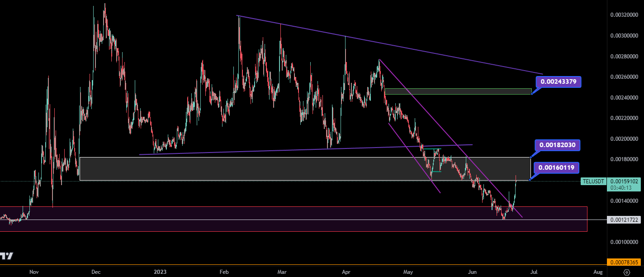
Task: Click the TELUSDT symbol label
Action: pos(593,181)
